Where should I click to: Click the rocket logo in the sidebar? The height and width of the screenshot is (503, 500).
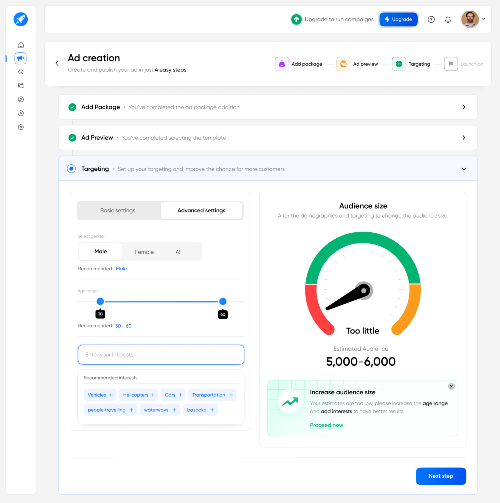click(x=21, y=19)
